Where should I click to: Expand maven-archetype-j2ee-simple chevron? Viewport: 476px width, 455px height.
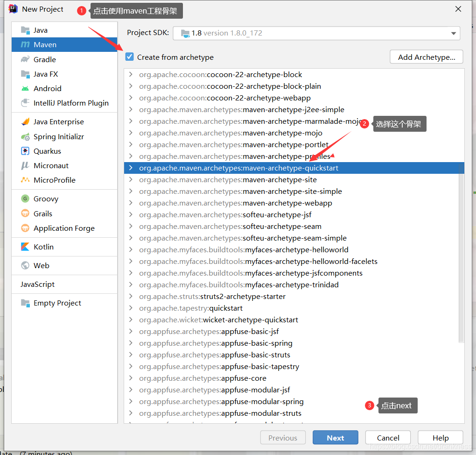(x=131, y=109)
